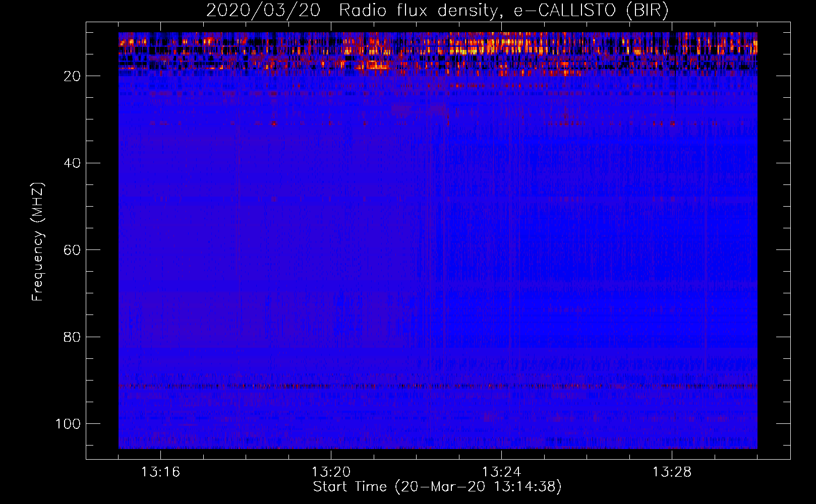Click the 13:24 time tick label

click(501, 472)
